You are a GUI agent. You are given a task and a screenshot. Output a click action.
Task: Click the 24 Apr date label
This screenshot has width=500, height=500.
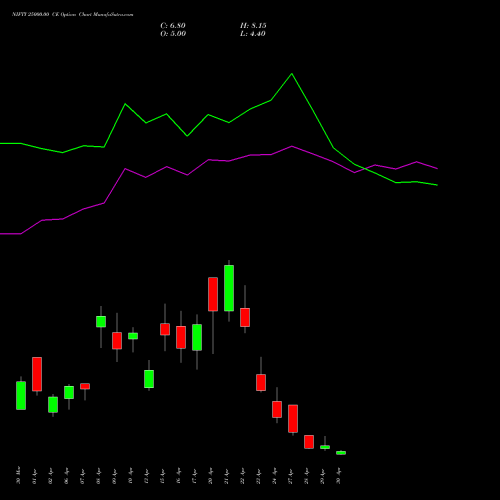pyautogui.click(x=274, y=476)
